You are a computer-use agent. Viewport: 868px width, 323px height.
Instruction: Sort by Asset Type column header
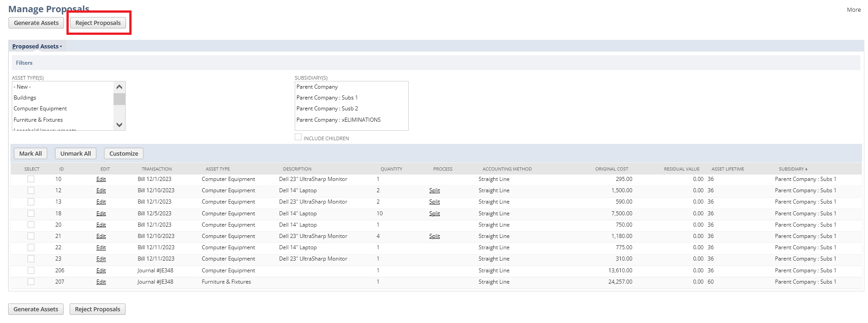(217, 169)
